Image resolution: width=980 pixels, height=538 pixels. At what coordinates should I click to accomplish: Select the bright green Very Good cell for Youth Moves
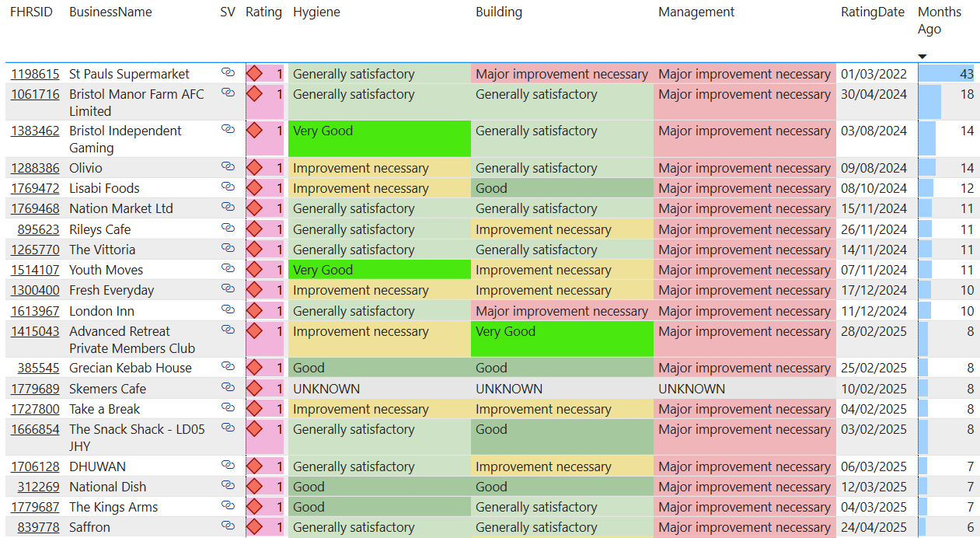click(x=379, y=270)
